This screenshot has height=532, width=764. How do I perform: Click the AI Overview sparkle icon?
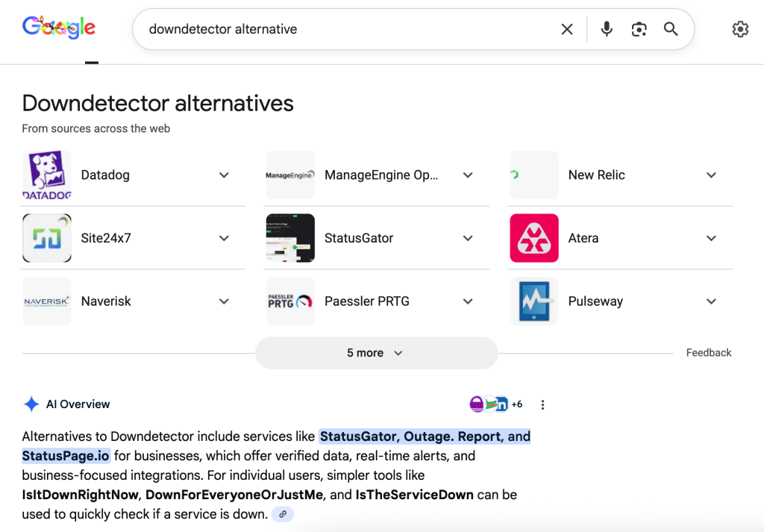(x=31, y=404)
